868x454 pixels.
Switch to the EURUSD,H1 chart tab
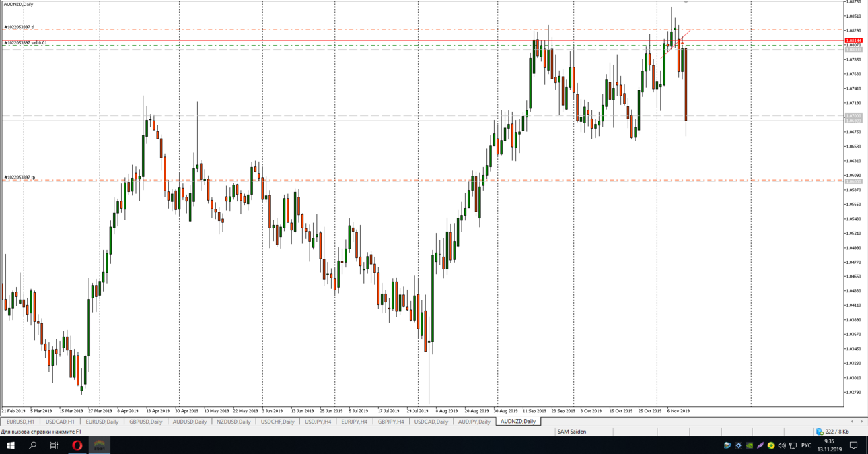(21, 422)
